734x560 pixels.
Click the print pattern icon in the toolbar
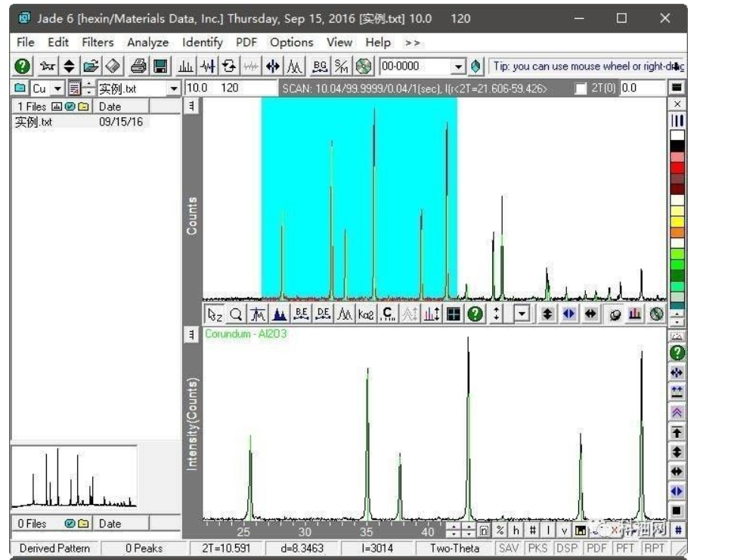click(x=138, y=67)
